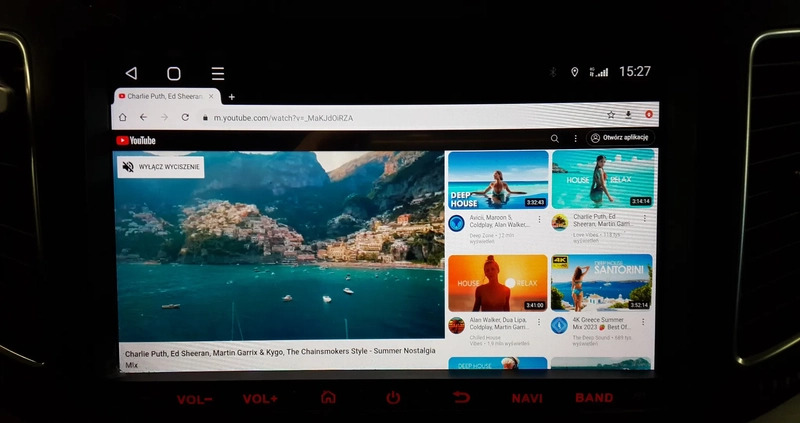Click the Avicii, Maroon 5, Coldplay title

pyautogui.click(x=498, y=221)
